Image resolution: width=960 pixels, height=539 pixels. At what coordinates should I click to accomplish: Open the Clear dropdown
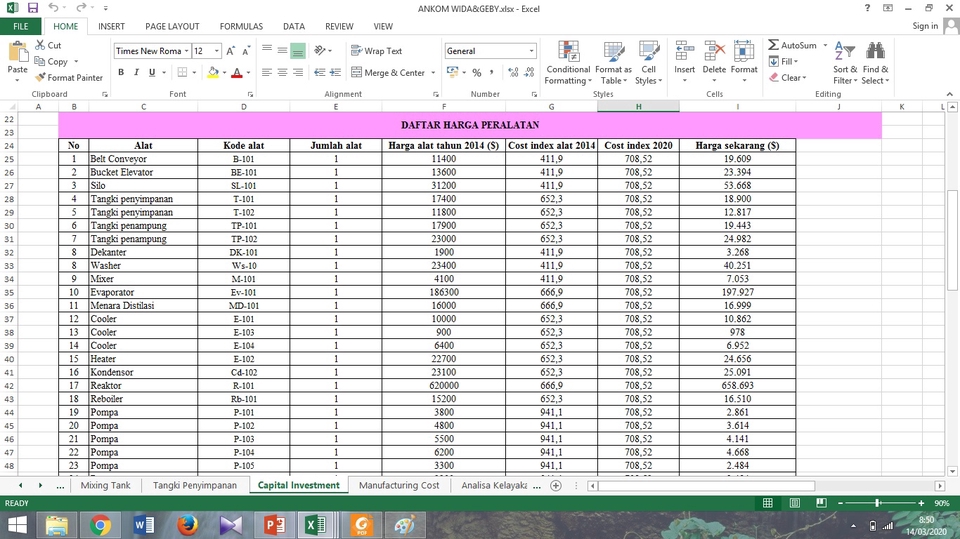788,78
